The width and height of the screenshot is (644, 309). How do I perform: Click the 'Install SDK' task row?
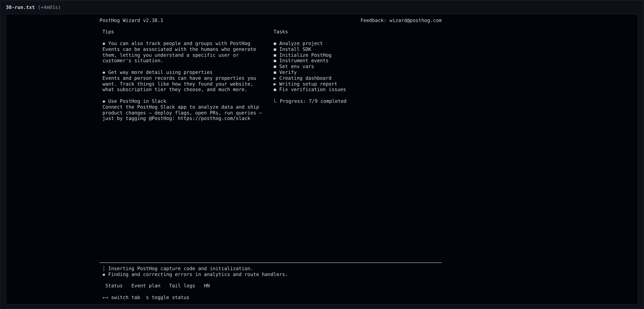[x=292, y=49]
